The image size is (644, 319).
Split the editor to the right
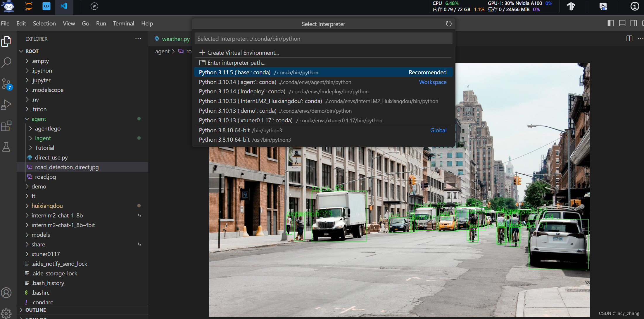click(629, 39)
